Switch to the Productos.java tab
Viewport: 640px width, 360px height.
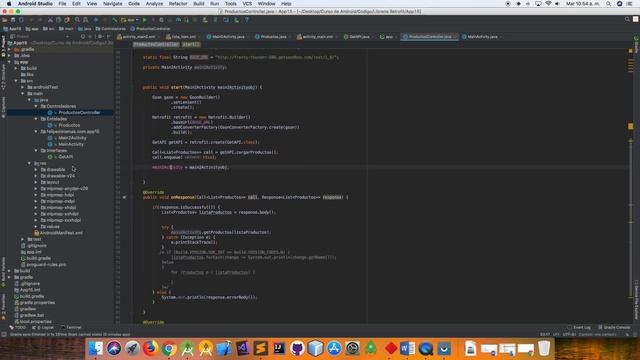click(x=273, y=37)
